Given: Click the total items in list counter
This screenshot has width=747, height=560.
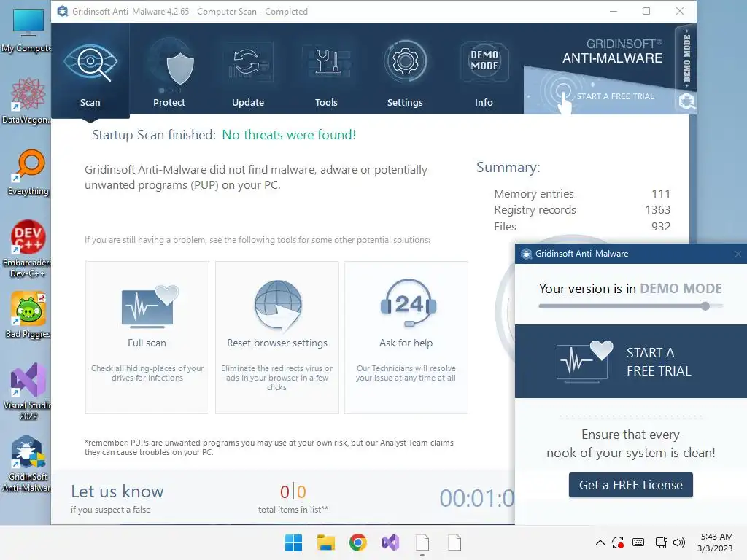Looking at the screenshot, I should tap(293, 499).
